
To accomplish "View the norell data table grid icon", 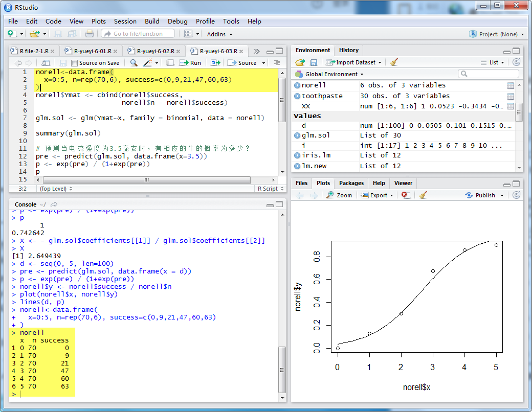I will point(510,85).
